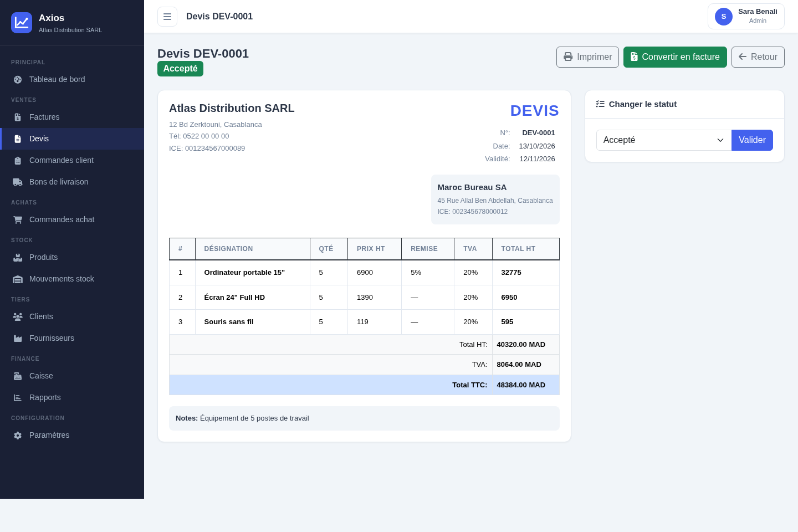798x532 pixels.
Task: Click the Total TTC amount 48384.00 MAD
Action: 521,385
